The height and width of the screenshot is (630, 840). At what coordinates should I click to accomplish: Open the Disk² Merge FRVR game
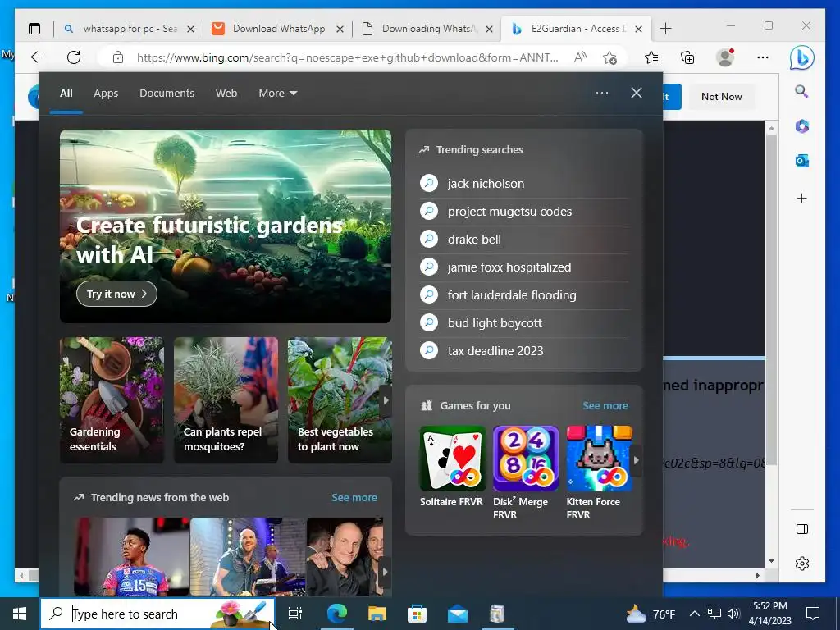click(x=526, y=472)
